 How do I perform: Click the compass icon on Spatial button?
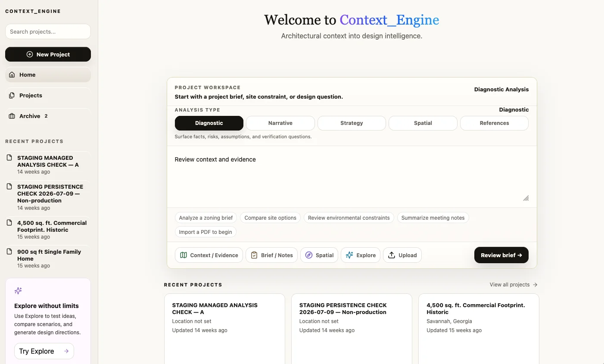[309, 255]
